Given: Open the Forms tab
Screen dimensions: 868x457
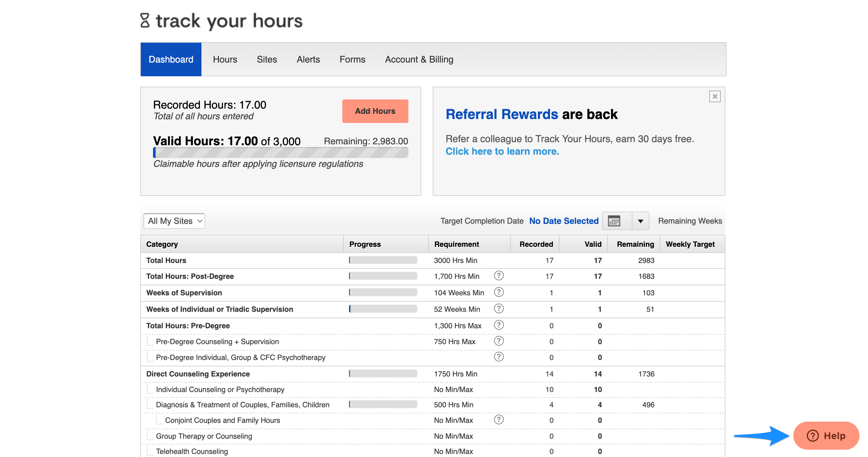Looking at the screenshot, I should tap(352, 59).
